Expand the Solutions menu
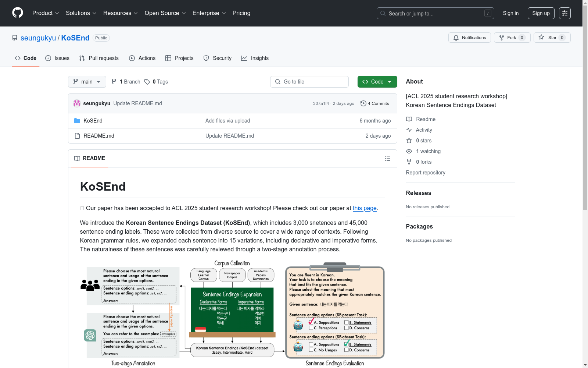 [81, 13]
